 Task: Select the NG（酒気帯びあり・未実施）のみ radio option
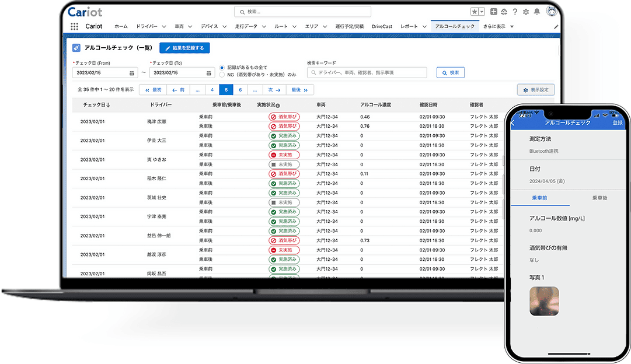click(222, 75)
